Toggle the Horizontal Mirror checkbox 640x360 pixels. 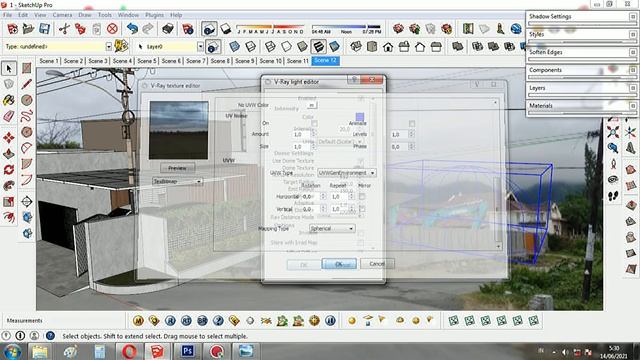pyautogui.click(x=362, y=197)
